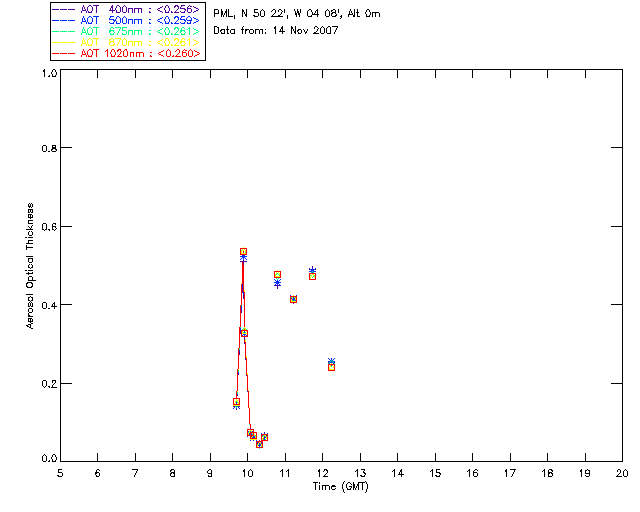Click the data marker at 0.41 near time 11.2

coord(293,299)
